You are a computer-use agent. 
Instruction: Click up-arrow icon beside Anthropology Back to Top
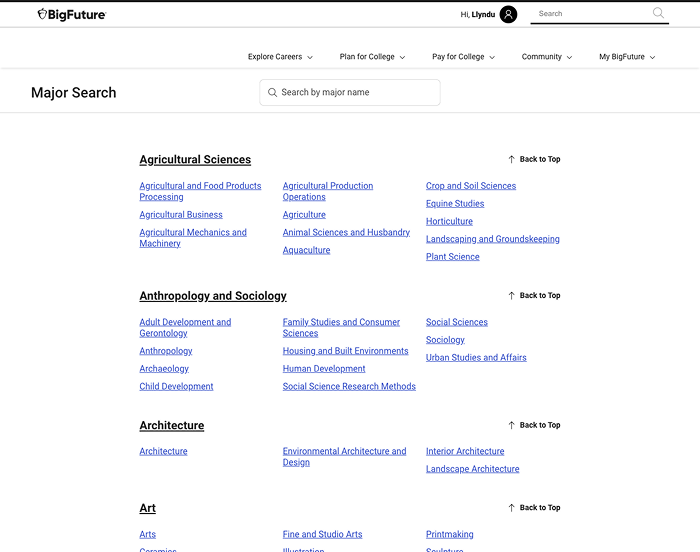[512, 296]
